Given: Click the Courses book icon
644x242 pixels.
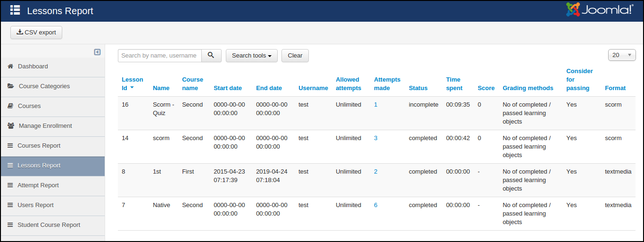Looking at the screenshot, I should tap(10, 106).
